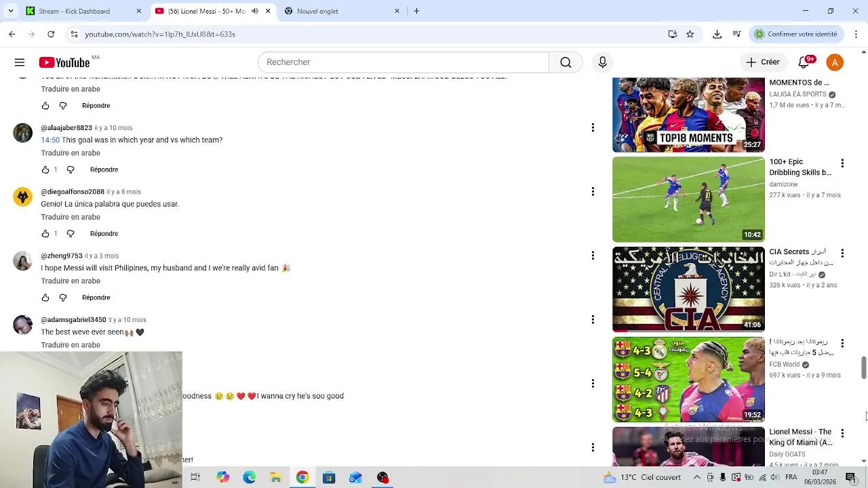Reload the page in browser toolbar
868x488 pixels.
click(x=51, y=34)
